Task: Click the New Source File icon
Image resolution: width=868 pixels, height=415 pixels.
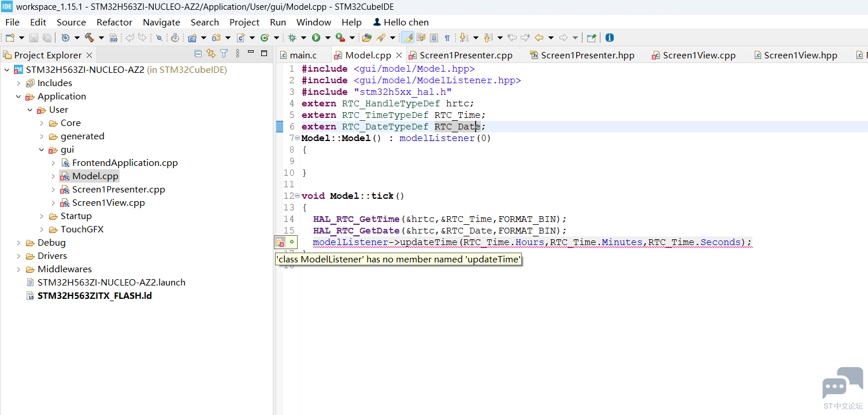Action: (240, 38)
